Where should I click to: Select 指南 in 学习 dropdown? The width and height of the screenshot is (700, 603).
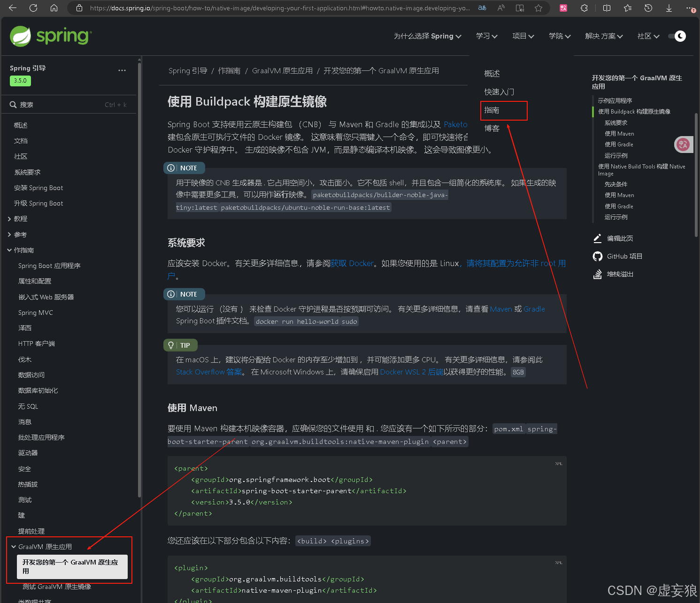[x=492, y=110]
